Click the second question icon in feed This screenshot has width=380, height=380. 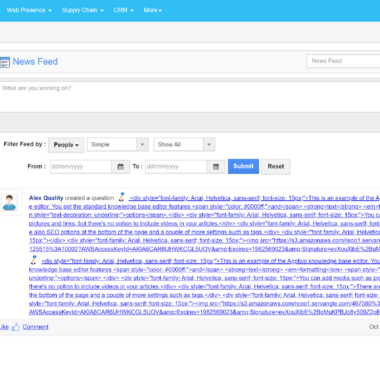click(34, 260)
